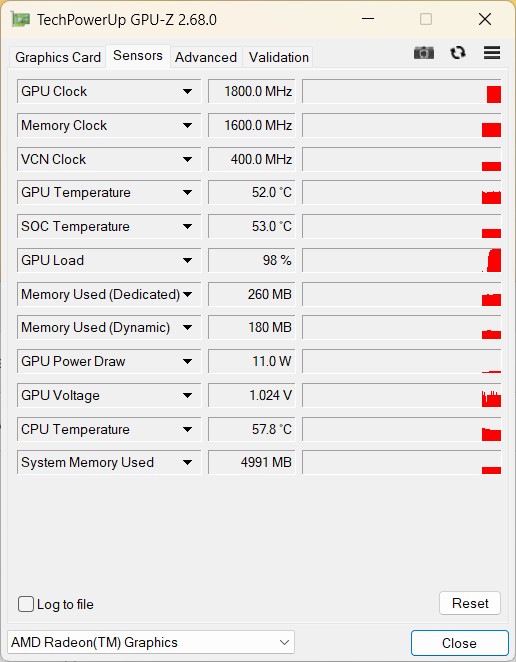Open the hamburger menu icon
This screenshot has height=662, width=516.
[492, 53]
